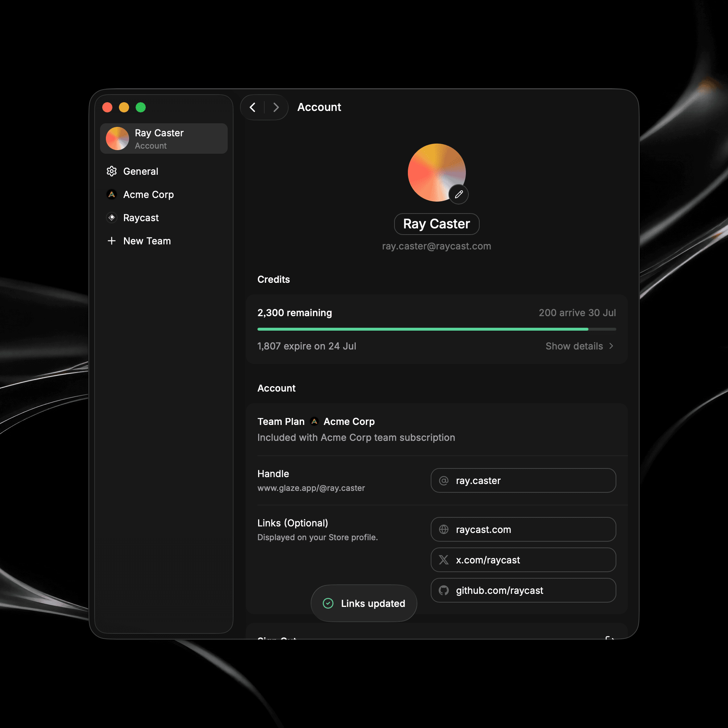728x728 pixels.
Task: Click the large profile avatar image
Action: [x=437, y=173]
